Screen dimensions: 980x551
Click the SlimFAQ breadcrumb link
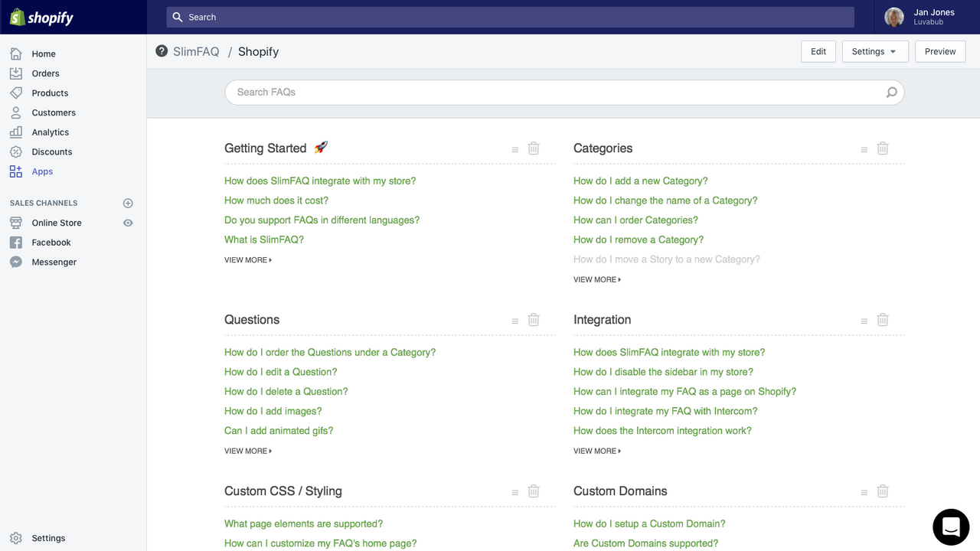pos(196,51)
